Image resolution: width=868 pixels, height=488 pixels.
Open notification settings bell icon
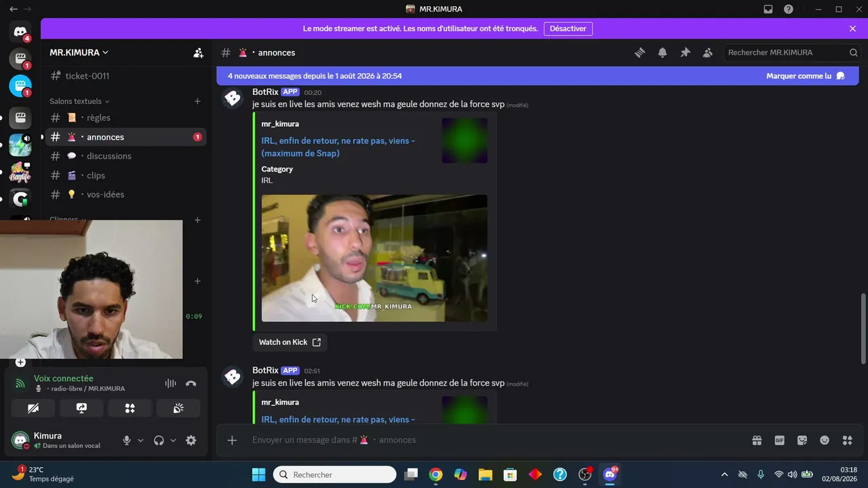tap(663, 52)
